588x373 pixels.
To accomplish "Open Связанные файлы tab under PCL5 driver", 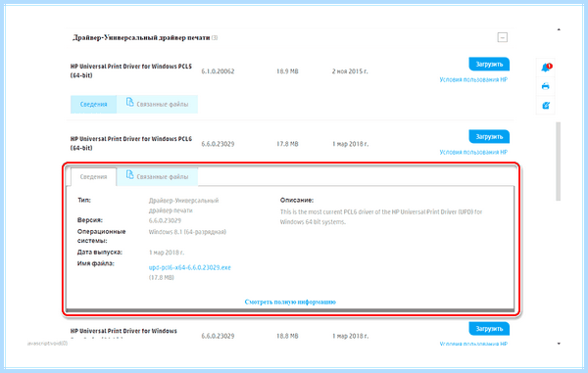I will pos(157,104).
